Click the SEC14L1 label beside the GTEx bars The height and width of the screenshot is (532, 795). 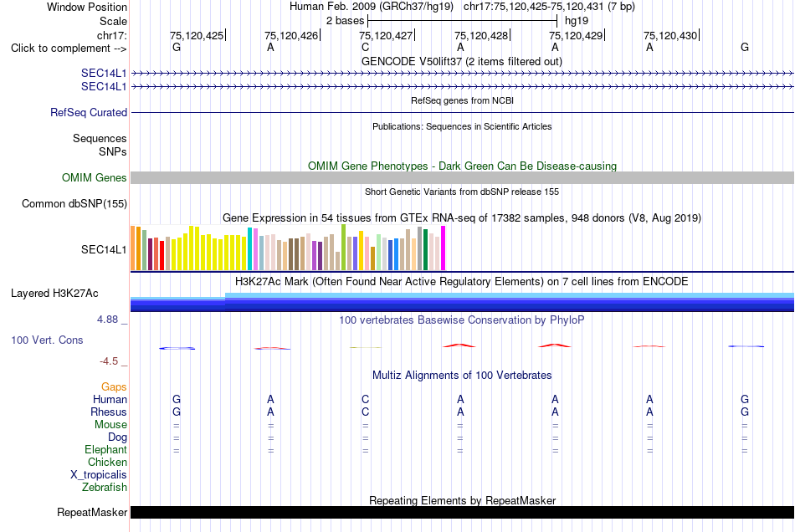[x=104, y=249]
